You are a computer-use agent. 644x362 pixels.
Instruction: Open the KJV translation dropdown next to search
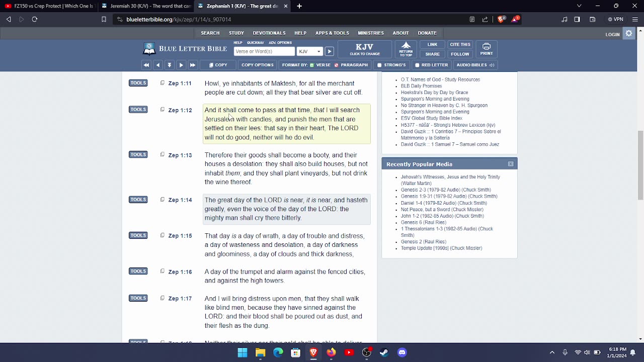pyautogui.click(x=309, y=51)
